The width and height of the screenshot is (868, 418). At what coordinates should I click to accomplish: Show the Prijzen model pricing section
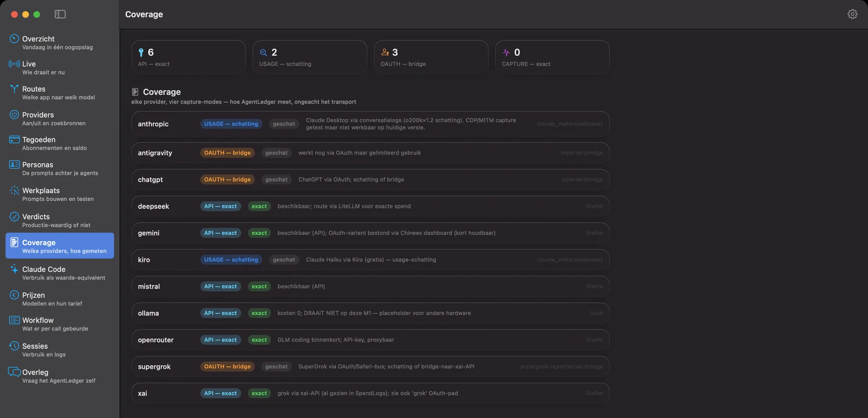[60, 299]
